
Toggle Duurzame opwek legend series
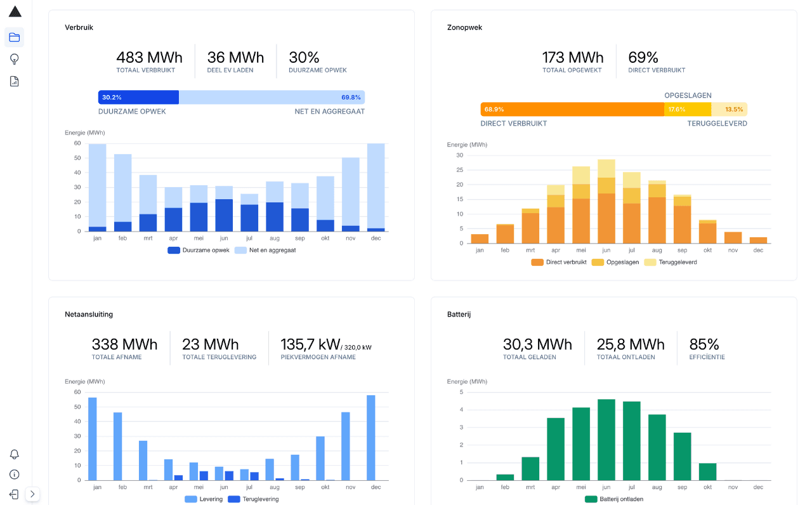click(x=199, y=250)
